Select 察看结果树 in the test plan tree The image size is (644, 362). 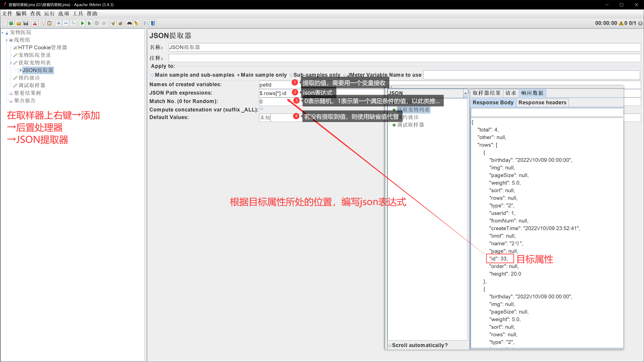coord(27,93)
